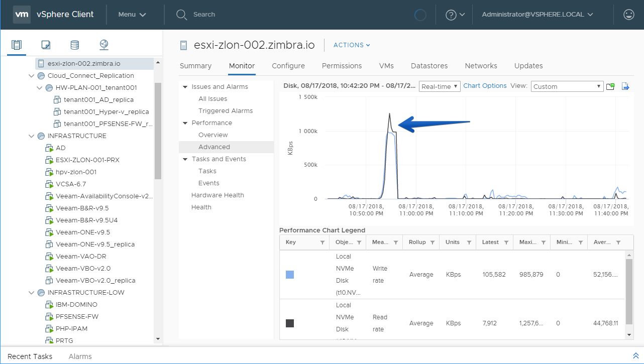Filter the Units column in the legend
This screenshot has height=364, width=644.
(x=469, y=242)
